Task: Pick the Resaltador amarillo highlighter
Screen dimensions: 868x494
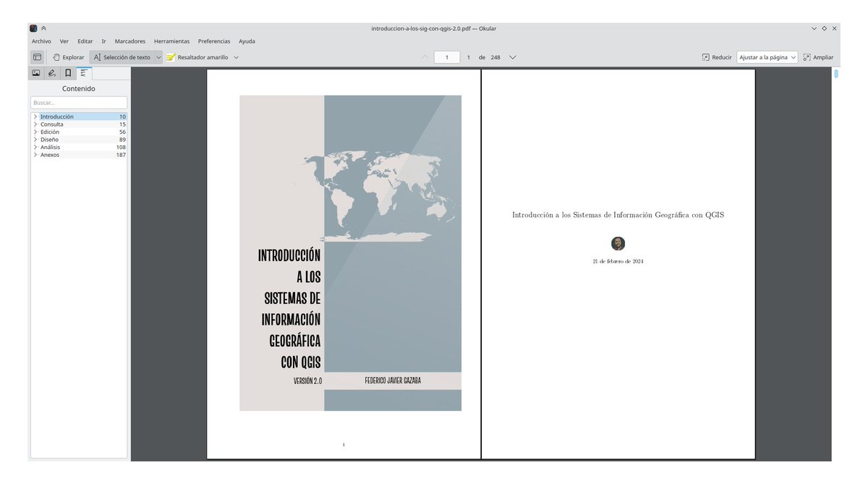Action: 197,57
